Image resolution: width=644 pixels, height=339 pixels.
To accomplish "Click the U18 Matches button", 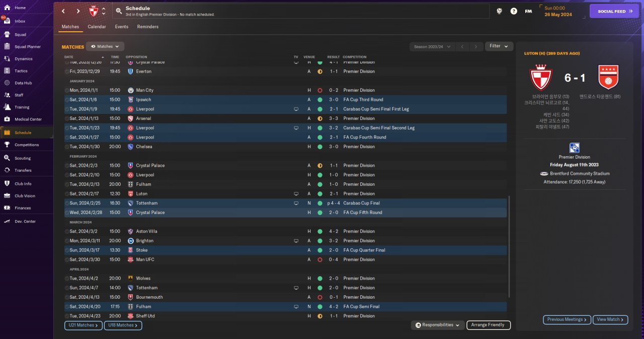I will coord(123,325).
